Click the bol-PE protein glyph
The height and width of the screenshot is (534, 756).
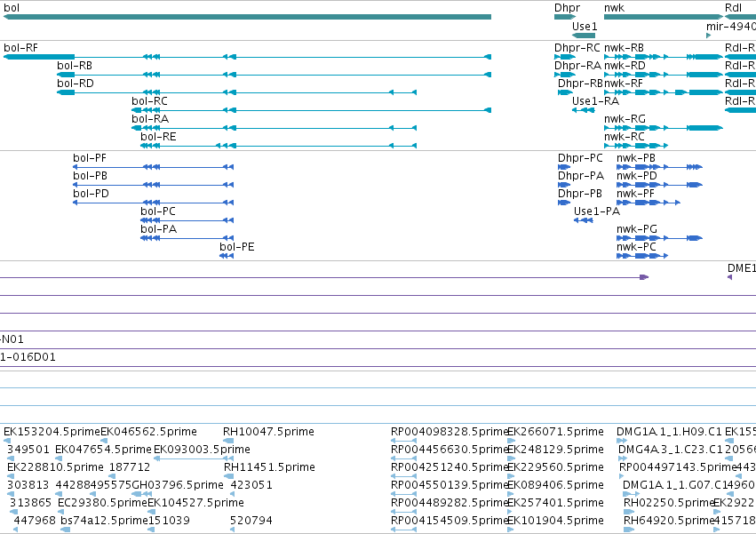(x=227, y=256)
